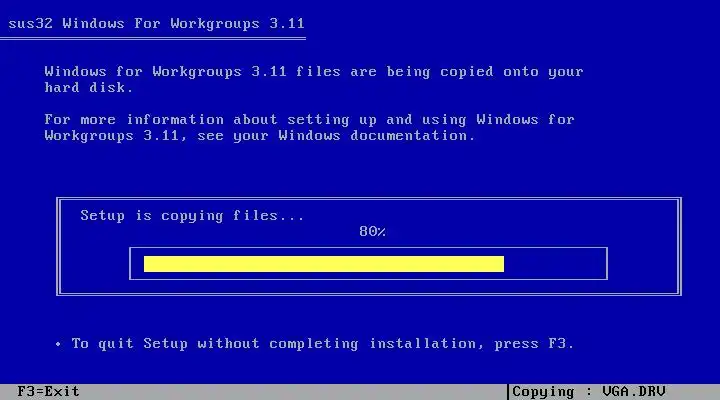Click the vertical divider in the status bar
720x400 pixels.
click(x=508, y=392)
